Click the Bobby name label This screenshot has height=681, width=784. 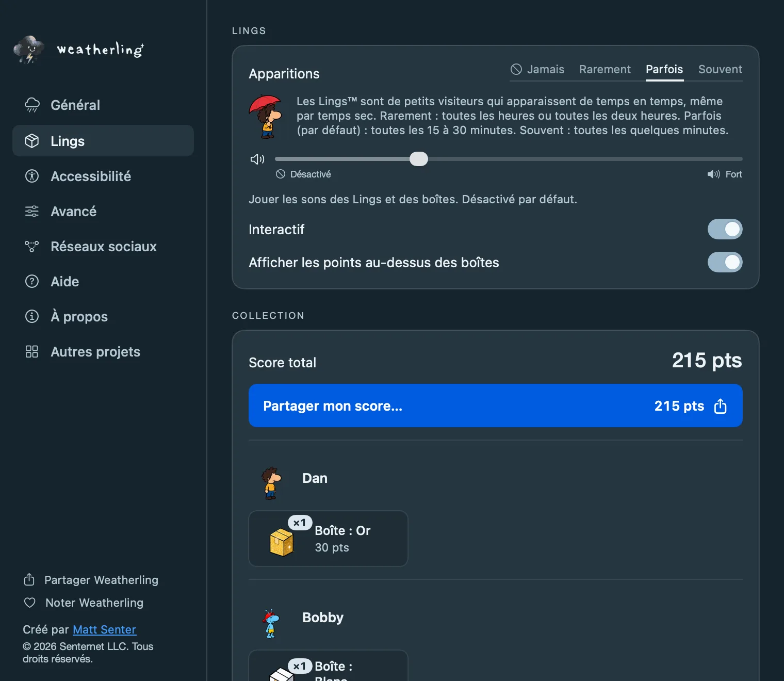[323, 618]
